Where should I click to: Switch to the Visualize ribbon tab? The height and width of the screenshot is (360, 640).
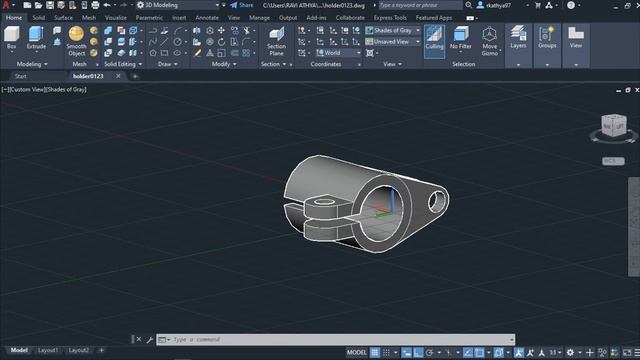pyautogui.click(x=116, y=18)
